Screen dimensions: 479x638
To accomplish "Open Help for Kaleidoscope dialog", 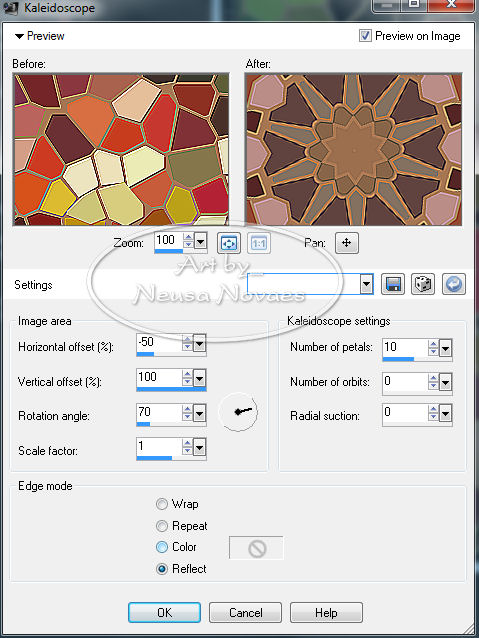I will click(x=326, y=613).
